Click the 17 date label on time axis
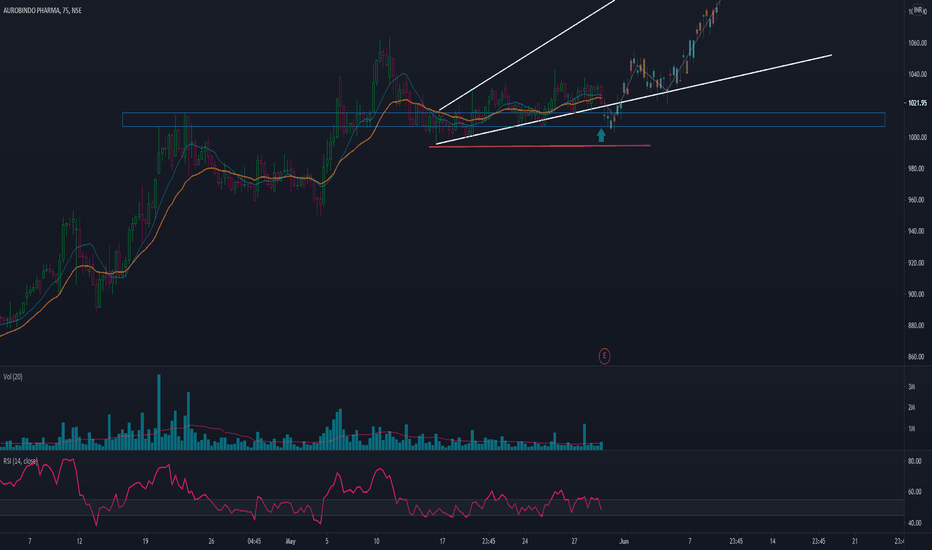Screen dimensions: 932x550 pyautogui.click(x=442, y=542)
